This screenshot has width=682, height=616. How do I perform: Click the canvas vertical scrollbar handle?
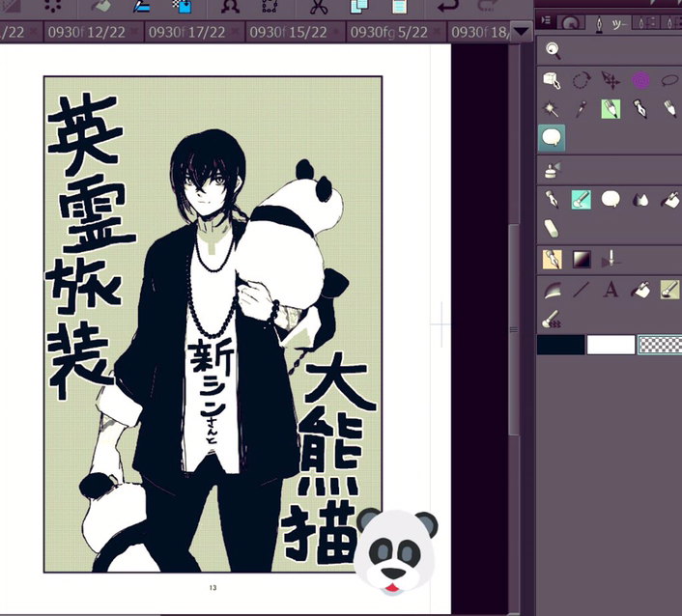tap(514, 329)
